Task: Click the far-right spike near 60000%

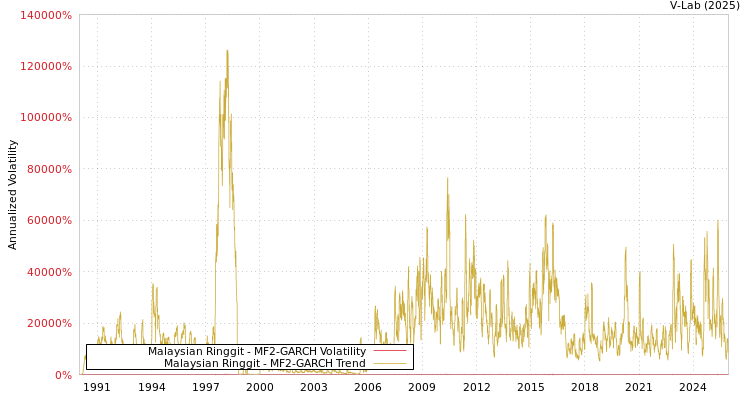Action: 717,221
